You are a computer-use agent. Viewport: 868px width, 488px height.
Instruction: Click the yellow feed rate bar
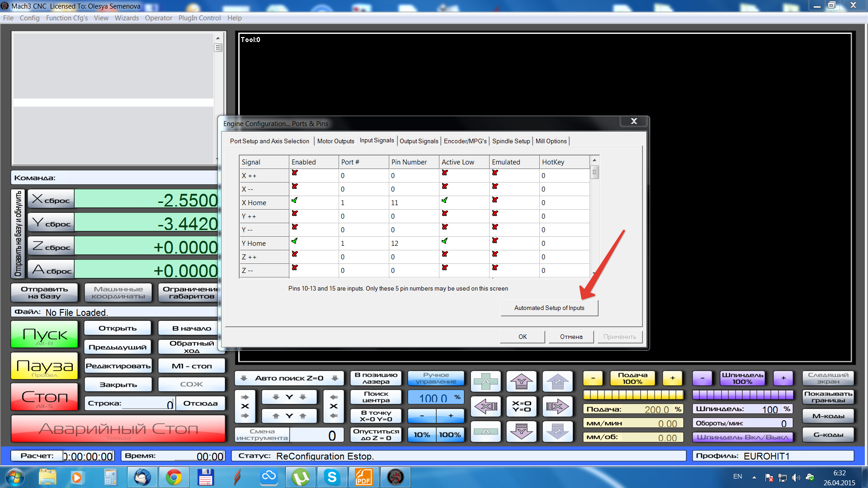tap(633, 395)
